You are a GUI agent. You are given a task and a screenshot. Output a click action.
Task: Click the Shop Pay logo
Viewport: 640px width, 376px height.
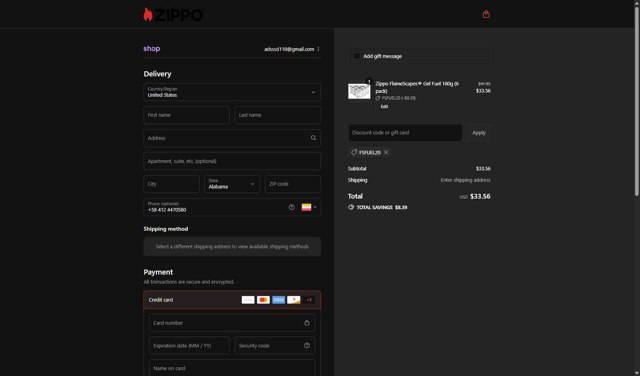pyautogui.click(x=152, y=49)
